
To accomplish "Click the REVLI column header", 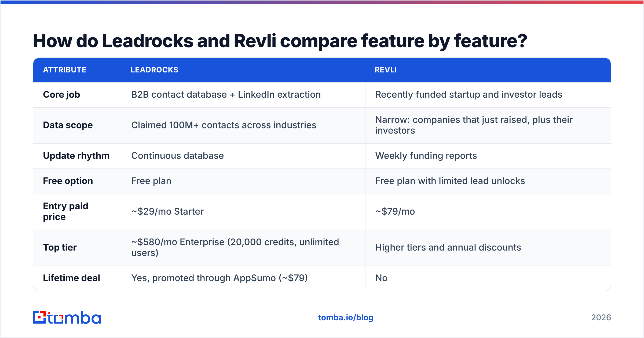I will [x=386, y=70].
